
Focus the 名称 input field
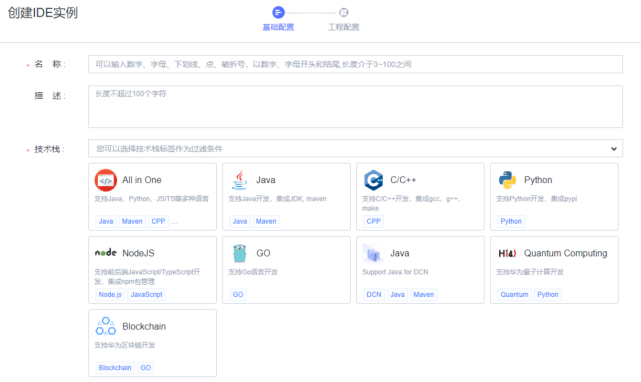click(x=355, y=64)
